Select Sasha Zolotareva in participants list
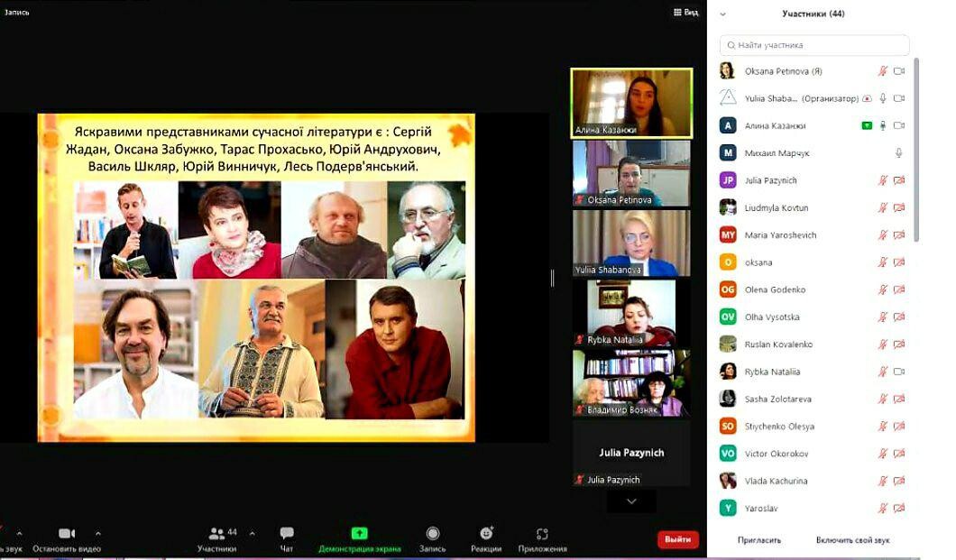Screen dimensions: 956x560 814,399
